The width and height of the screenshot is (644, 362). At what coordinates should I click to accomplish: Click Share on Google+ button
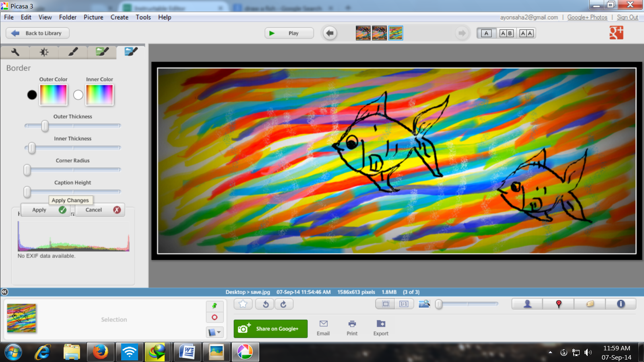pyautogui.click(x=270, y=329)
